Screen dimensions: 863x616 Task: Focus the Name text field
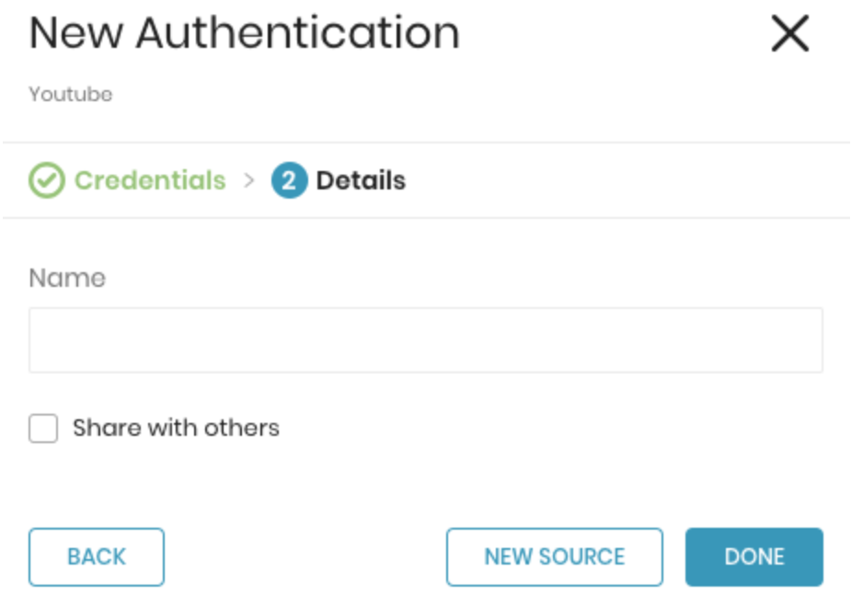pos(425,340)
